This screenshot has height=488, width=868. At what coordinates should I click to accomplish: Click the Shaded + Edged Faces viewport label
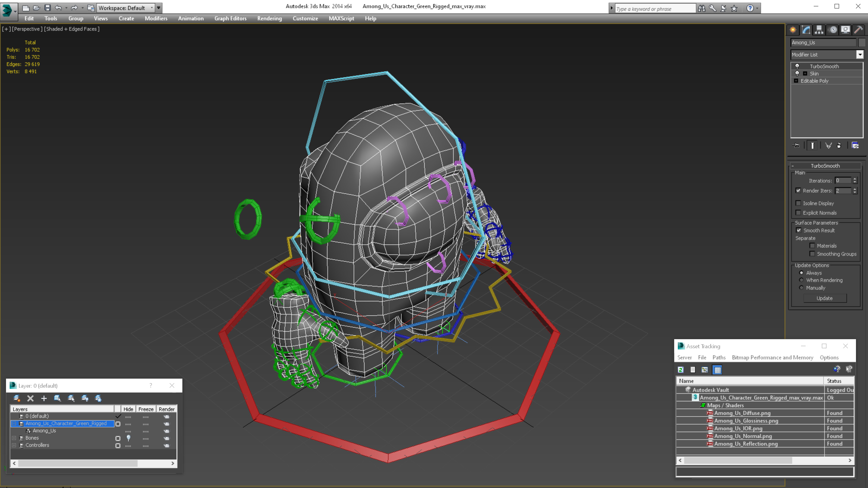tap(71, 29)
